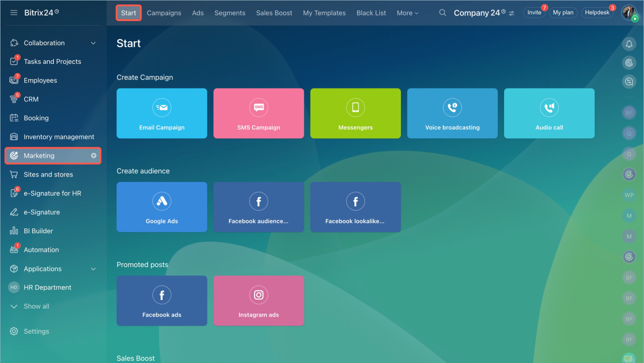Switch to the Start tab
644x363 pixels.
click(129, 13)
